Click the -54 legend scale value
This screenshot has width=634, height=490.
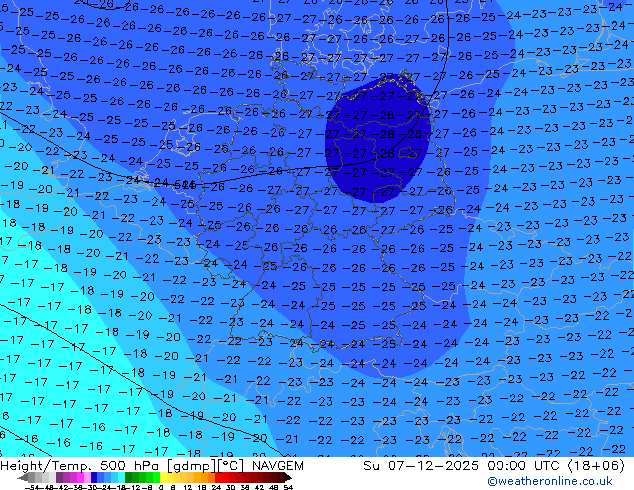(33, 487)
